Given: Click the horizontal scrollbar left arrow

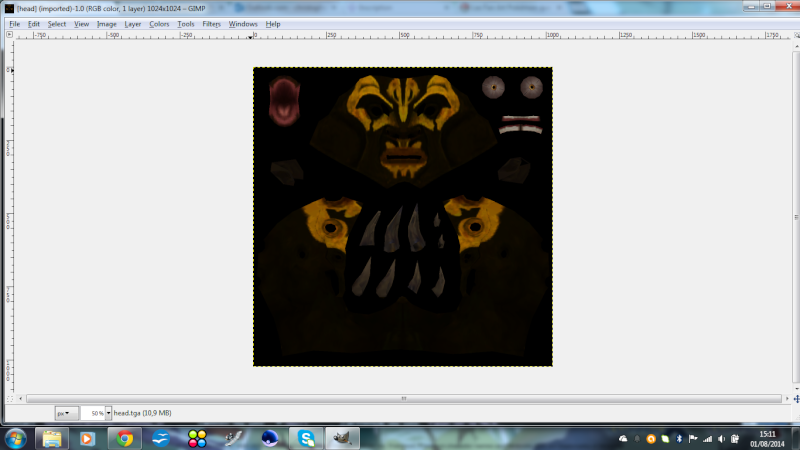Looking at the screenshot, I should point(20,398).
